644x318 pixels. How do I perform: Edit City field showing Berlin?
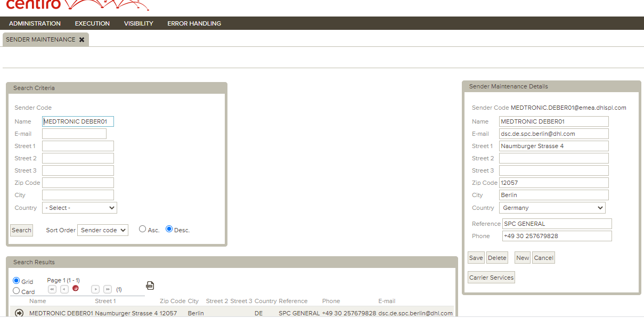(x=554, y=195)
